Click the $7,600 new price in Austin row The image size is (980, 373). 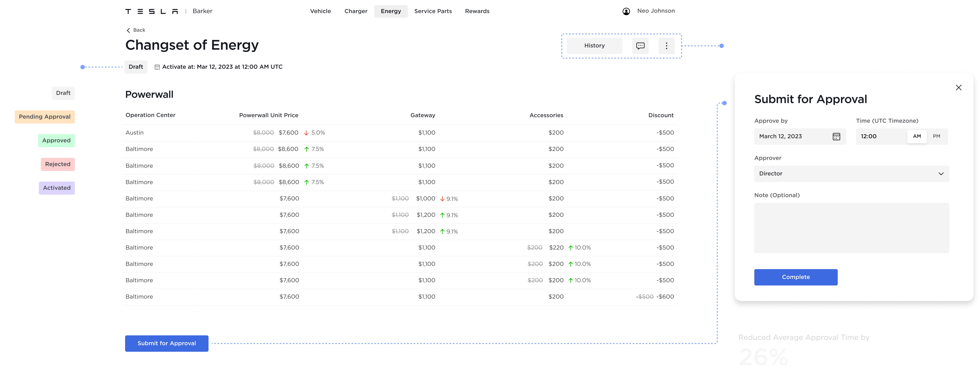[288, 133]
